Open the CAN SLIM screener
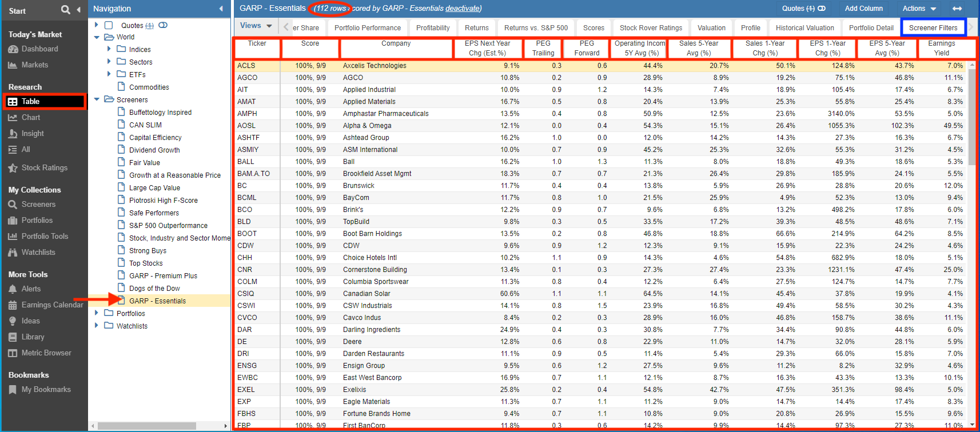 click(145, 125)
